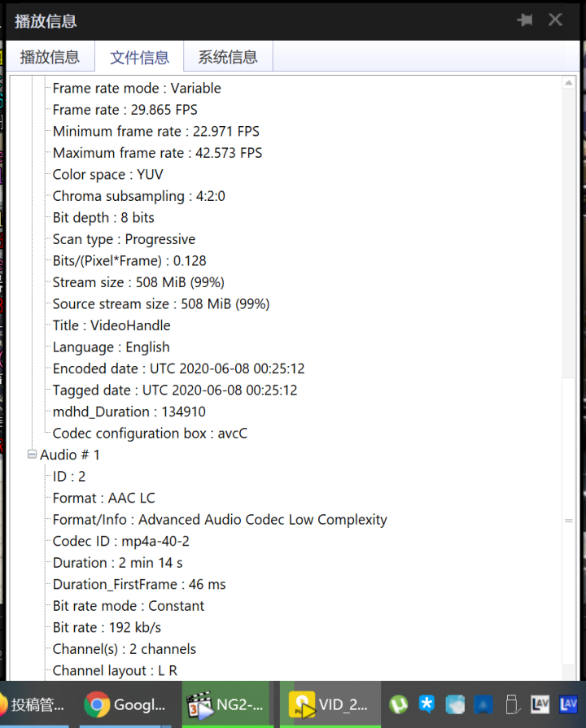Image resolution: width=586 pixels, height=728 pixels.
Task: Select the mdhd_Duration : 134910 row
Action: coord(129,412)
